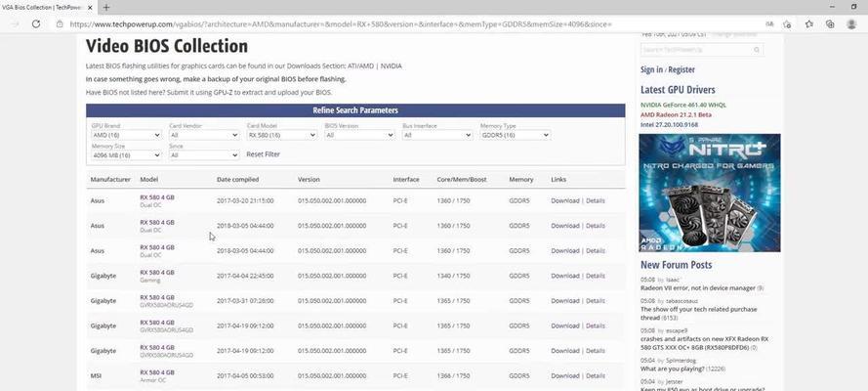Click the browser address bar URL
This screenshot has height=391, width=868.
(341, 24)
